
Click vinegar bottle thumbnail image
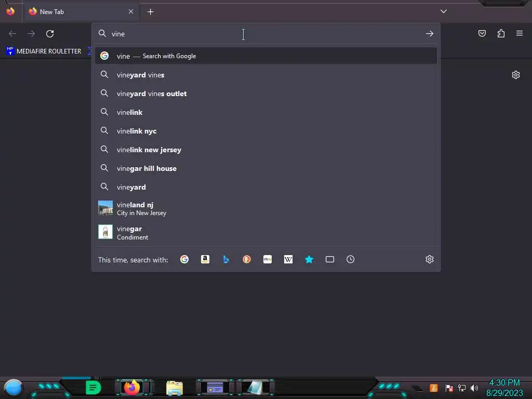[105, 232]
